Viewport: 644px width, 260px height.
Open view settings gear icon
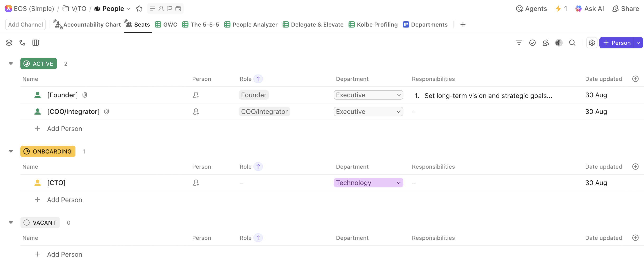[x=592, y=43]
